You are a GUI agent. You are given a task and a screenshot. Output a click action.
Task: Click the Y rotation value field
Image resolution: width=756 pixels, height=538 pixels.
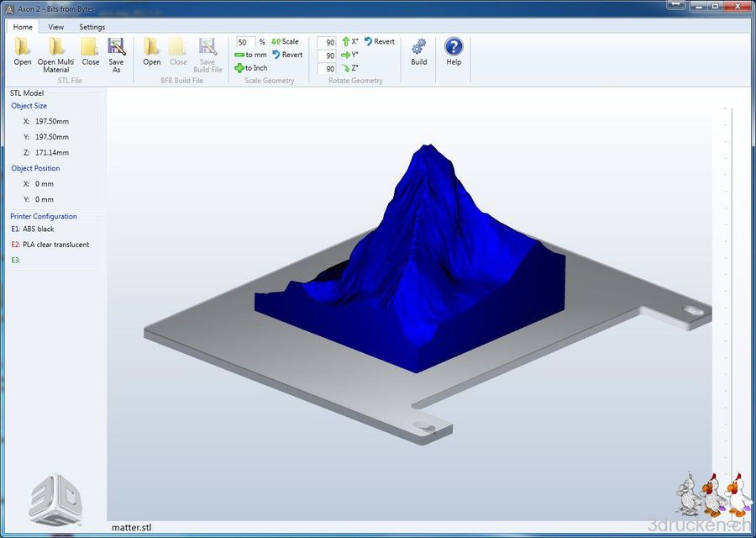[327, 55]
